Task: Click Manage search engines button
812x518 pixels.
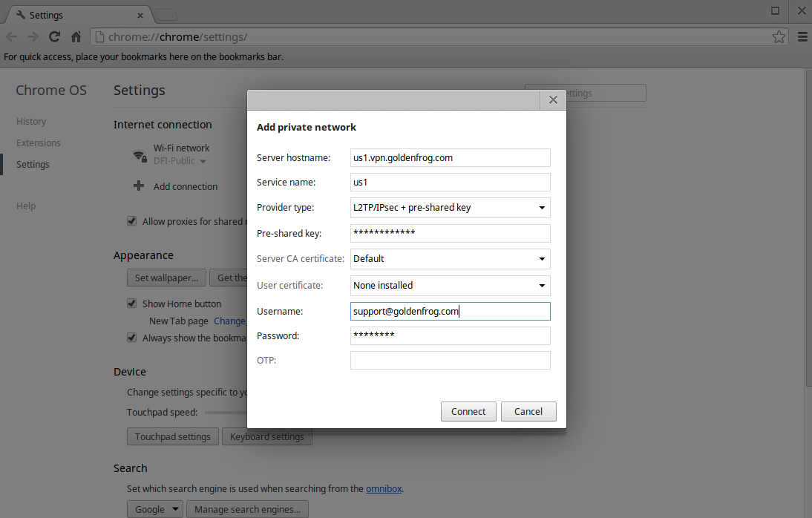Action: [248, 509]
